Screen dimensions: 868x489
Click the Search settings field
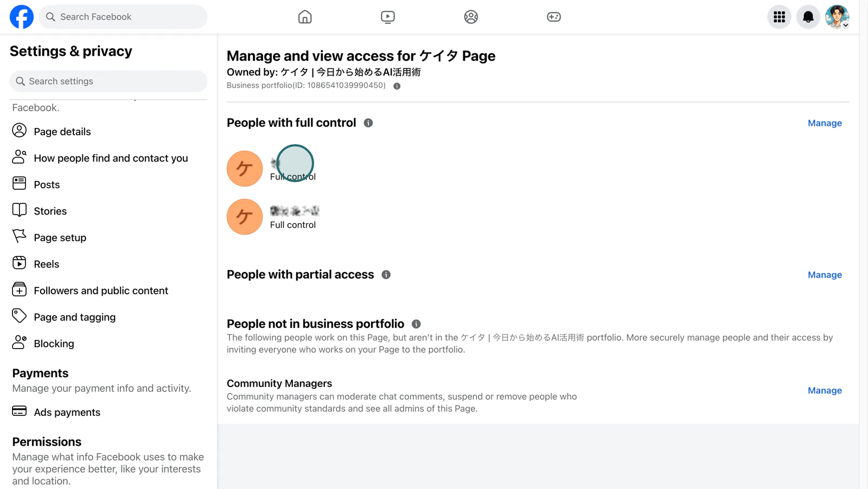(x=108, y=81)
